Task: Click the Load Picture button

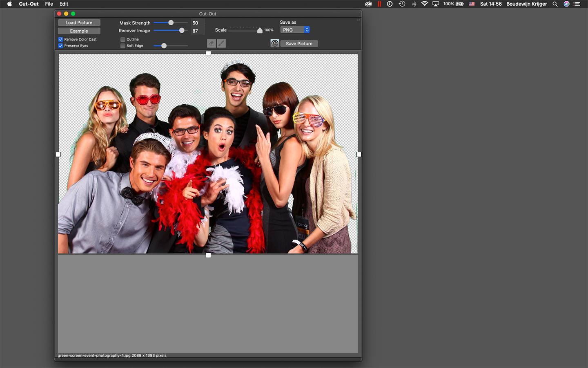Action: coord(79,23)
